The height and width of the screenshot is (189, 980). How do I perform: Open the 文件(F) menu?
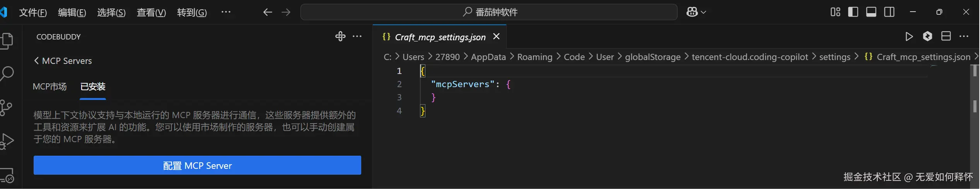click(33, 12)
